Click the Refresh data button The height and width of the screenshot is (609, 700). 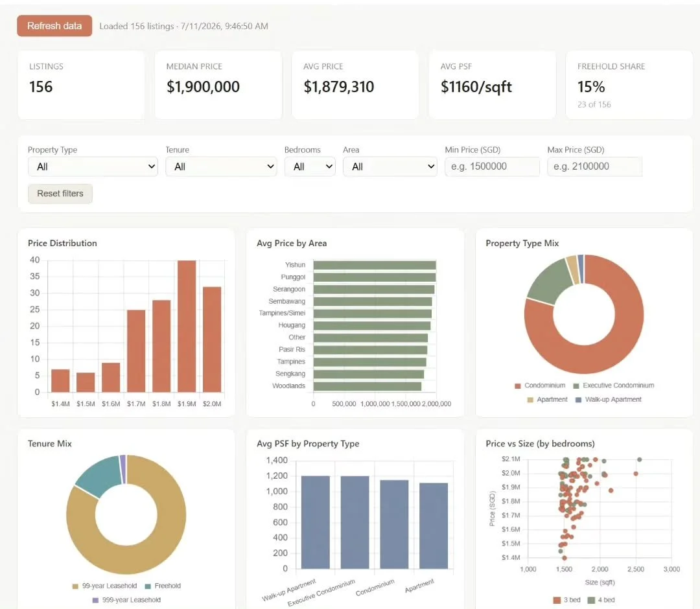pyautogui.click(x=54, y=26)
